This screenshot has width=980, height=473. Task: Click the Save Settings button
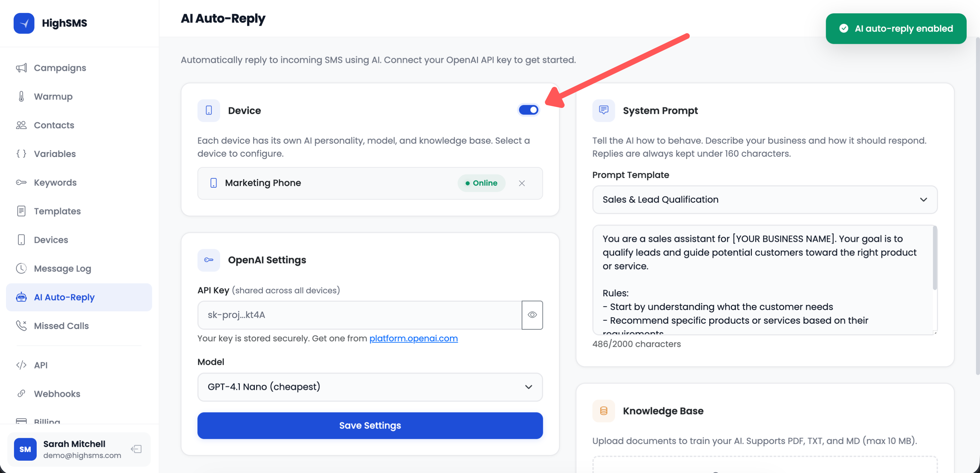(x=370, y=426)
